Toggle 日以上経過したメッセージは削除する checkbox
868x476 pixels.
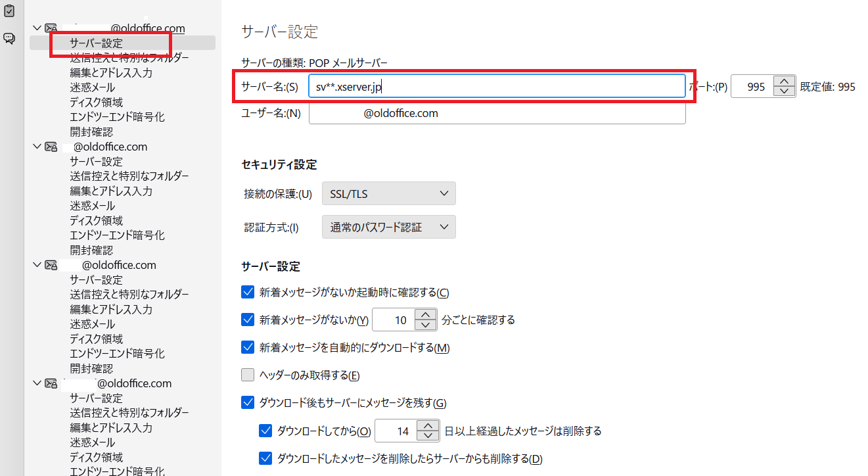[266, 431]
